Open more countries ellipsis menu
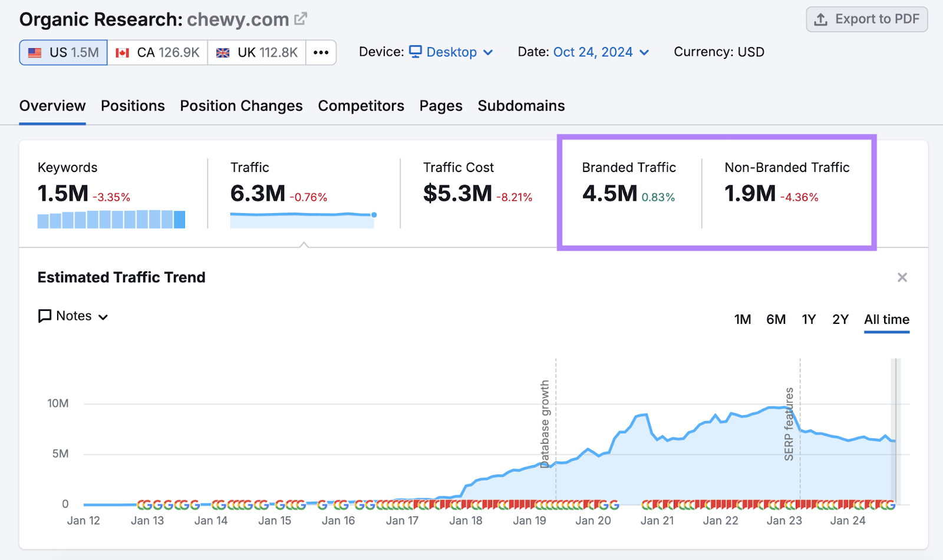The height and width of the screenshot is (560, 943). pyautogui.click(x=321, y=52)
